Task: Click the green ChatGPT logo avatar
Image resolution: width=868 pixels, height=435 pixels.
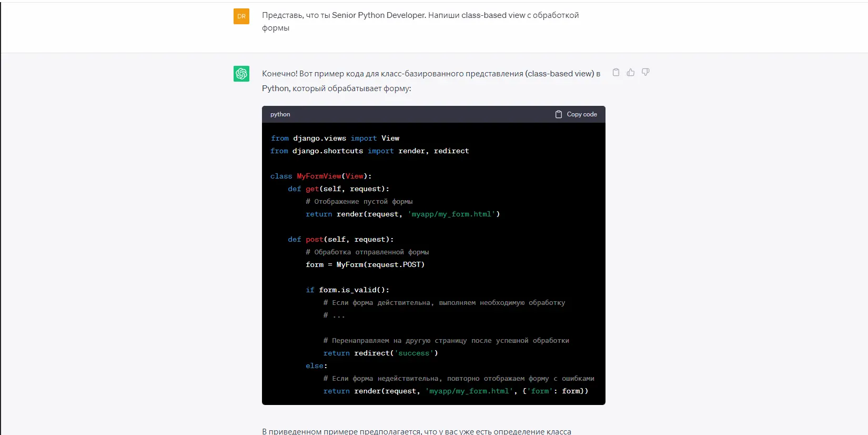Action: coord(241,74)
